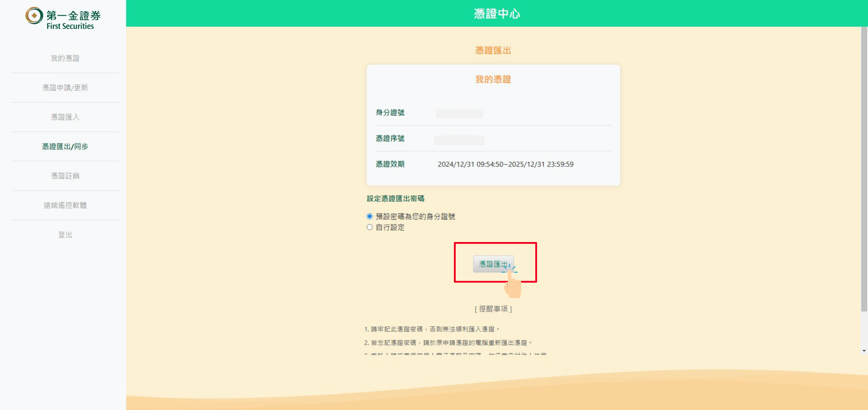Click the 我的憑證 card title
The height and width of the screenshot is (410, 868).
tap(493, 79)
